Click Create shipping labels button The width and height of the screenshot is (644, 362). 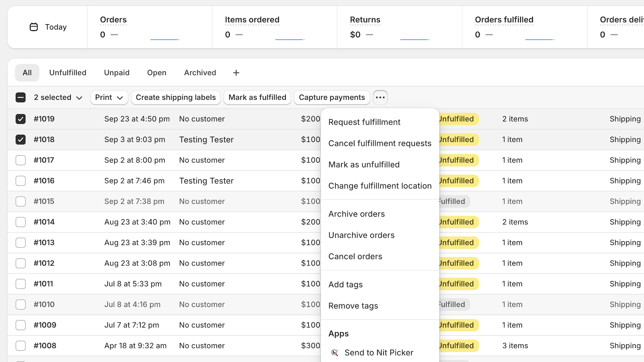pyautogui.click(x=175, y=97)
